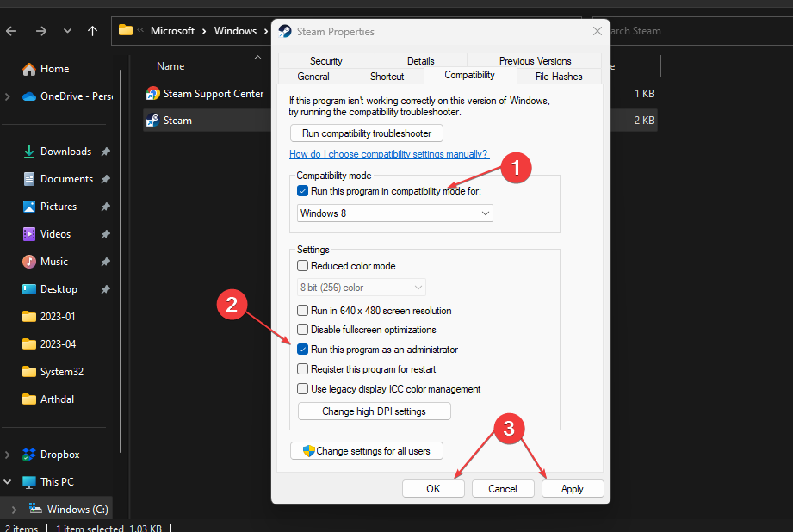Switch to the Previous Versions tab
Image resolution: width=793 pixels, height=532 pixels.
(x=535, y=60)
